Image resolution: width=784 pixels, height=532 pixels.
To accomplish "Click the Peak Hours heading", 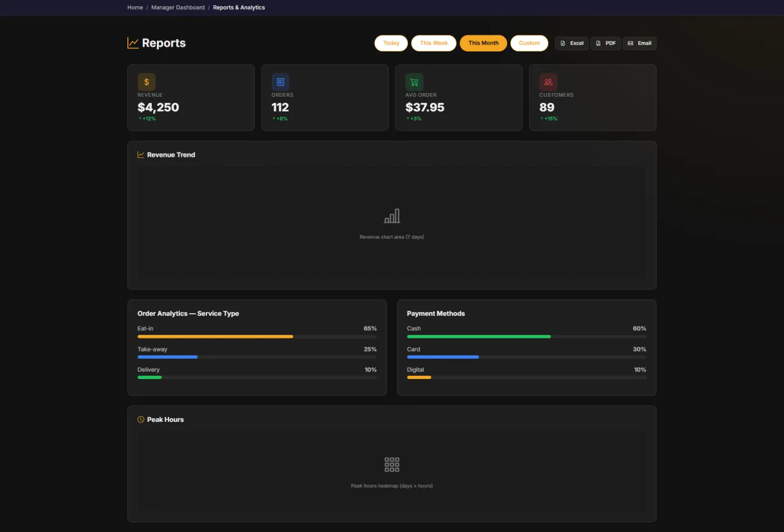I will (x=165, y=419).
